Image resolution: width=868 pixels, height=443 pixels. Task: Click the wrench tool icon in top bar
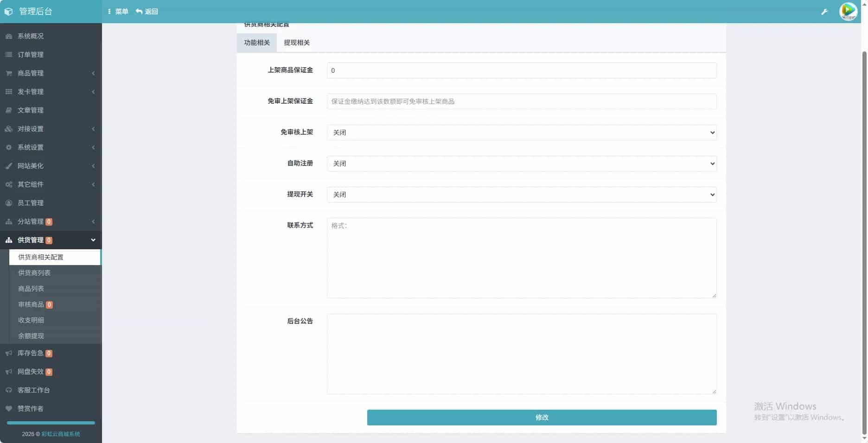[x=824, y=11]
